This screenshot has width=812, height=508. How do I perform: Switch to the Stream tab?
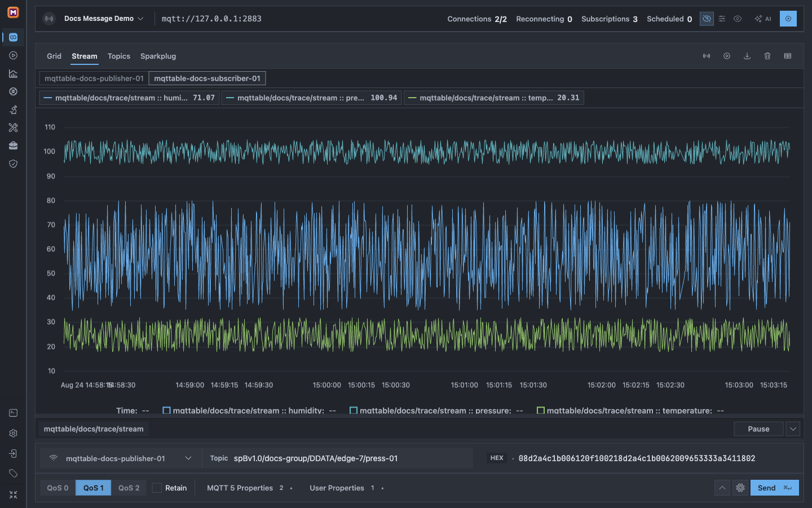coord(85,56)
